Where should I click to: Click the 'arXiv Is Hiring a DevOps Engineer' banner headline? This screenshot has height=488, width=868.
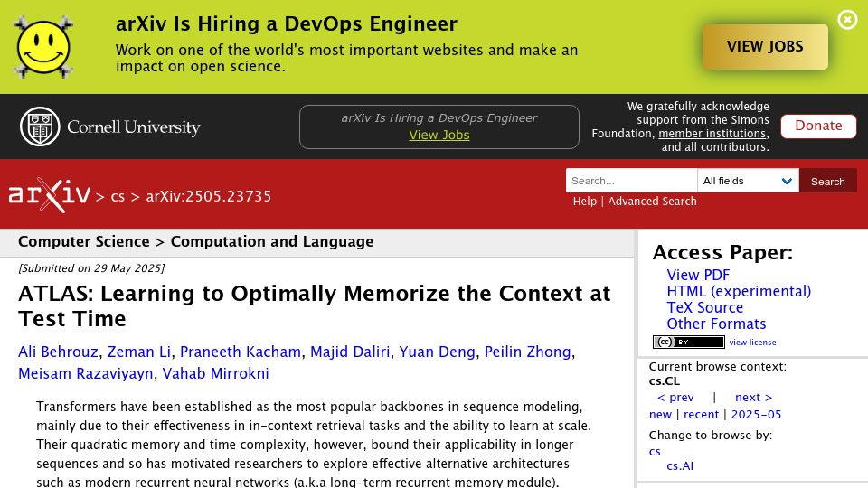(287, 24)
